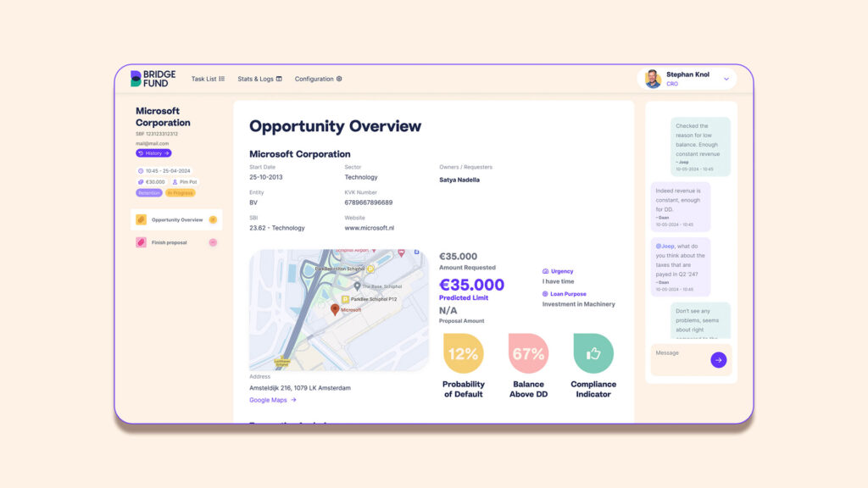Open the Stats & Logs menu
Screen dimensions: 868x488
[x=259, y=79]
